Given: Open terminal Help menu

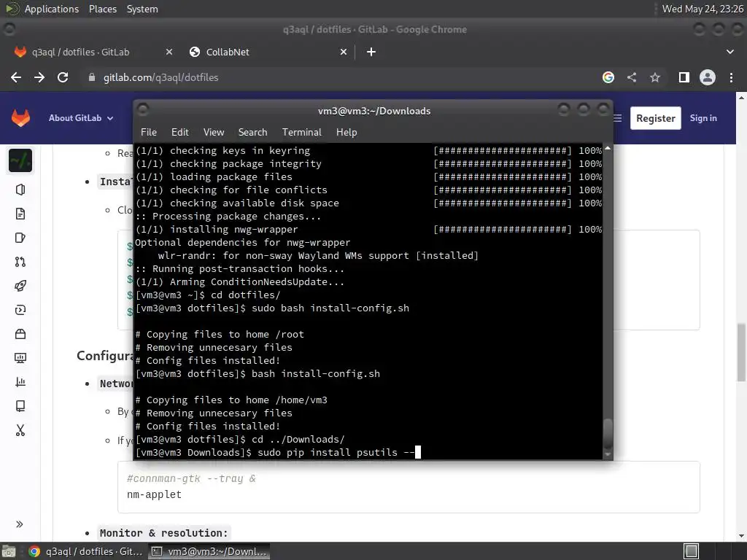Looking at the screenshot, I should coord(347,133).
